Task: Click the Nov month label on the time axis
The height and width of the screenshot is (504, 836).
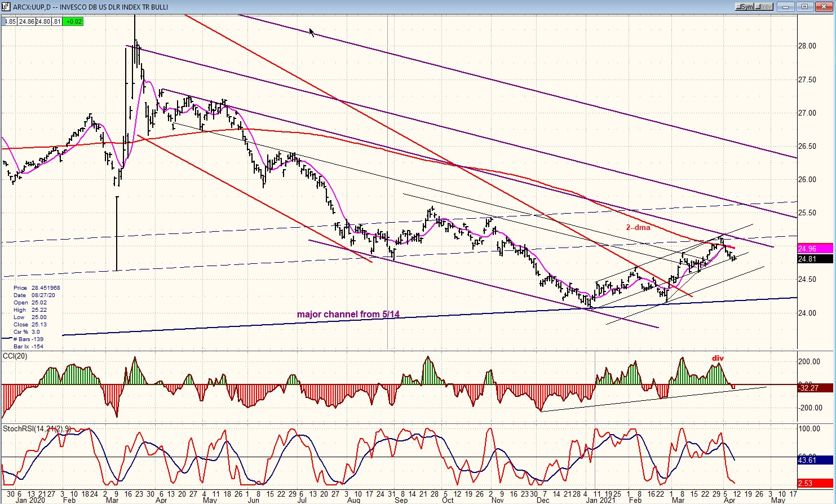Action: [x=498, y=500]
